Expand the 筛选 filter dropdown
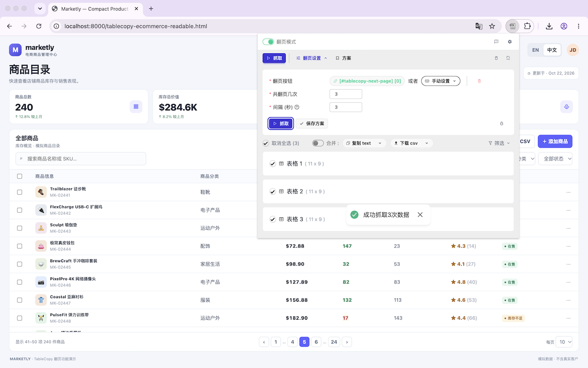 pos(499,143)
